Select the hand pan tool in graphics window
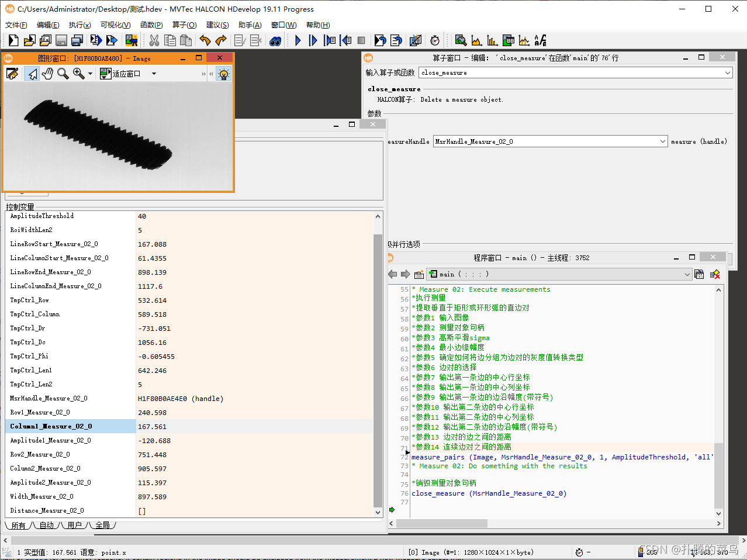This screenshot has width=747, height=560. click(x=47, y=74)
